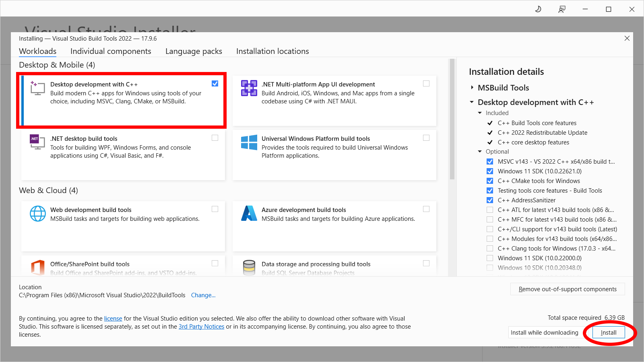This screenshot has width=644, height=362.
Task: Maximize the Visual Studio Installer window
Action: 609,9
